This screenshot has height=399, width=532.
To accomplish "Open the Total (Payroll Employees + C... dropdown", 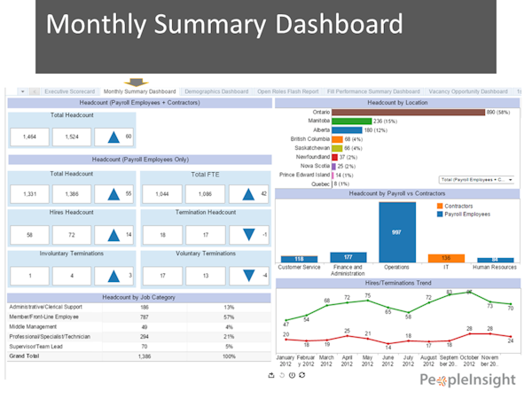I will click(x=476, y=180).
